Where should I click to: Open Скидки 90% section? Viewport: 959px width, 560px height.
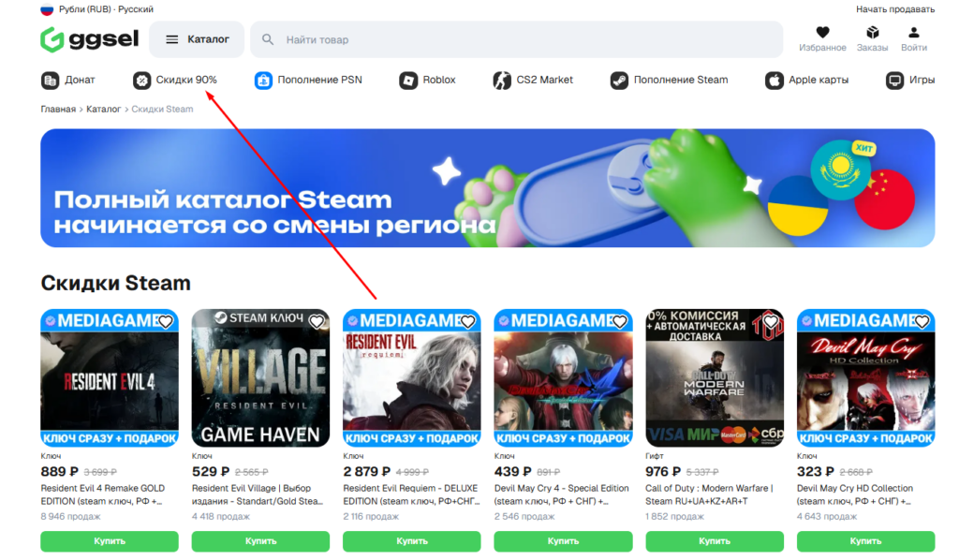click(175, 81)
